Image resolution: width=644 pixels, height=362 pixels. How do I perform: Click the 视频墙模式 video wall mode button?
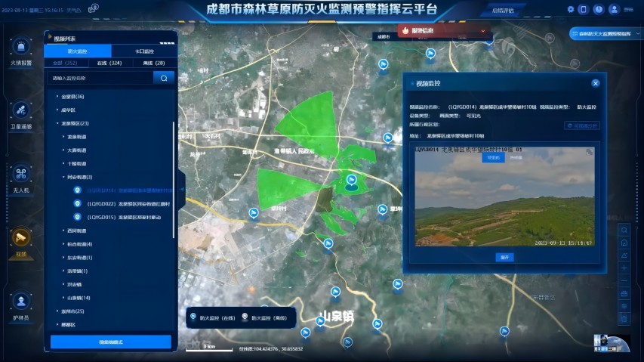(x=110, y=342)
